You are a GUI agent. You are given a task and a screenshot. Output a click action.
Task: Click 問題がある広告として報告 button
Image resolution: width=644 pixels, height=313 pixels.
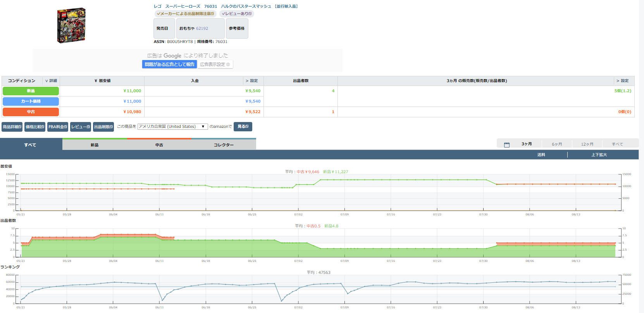[170, 64]
